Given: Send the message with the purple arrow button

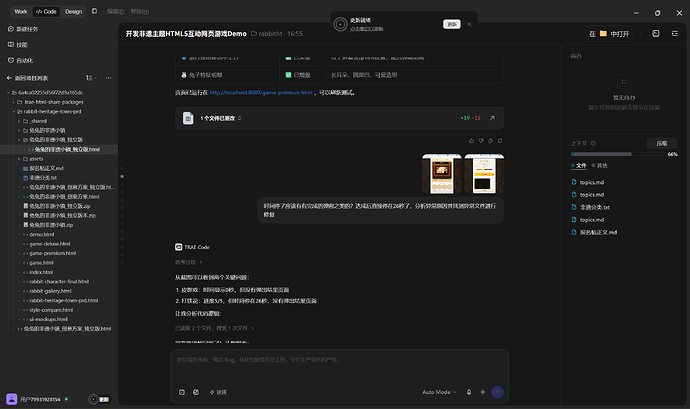Looking at the screenshot, I should (497, 392).
